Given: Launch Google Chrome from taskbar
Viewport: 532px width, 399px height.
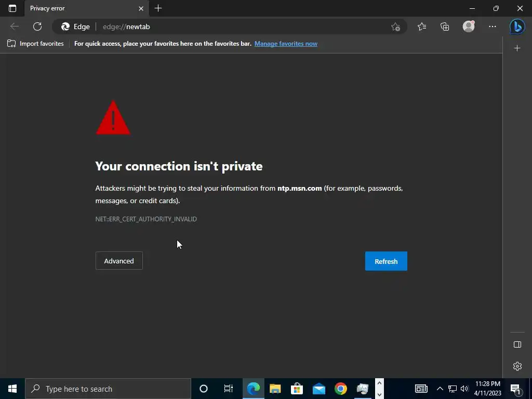Looking at the screenshot, I should 341,389.
